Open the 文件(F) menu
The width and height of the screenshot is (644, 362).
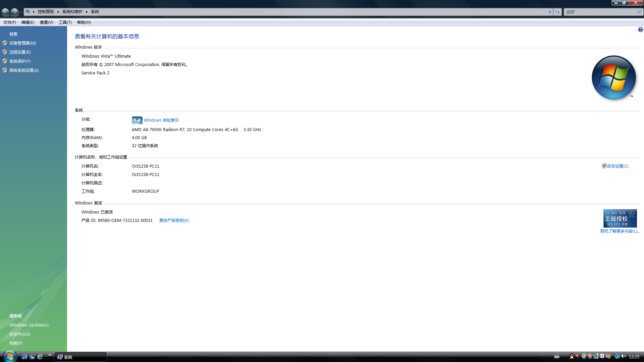[x=9, y=22]
